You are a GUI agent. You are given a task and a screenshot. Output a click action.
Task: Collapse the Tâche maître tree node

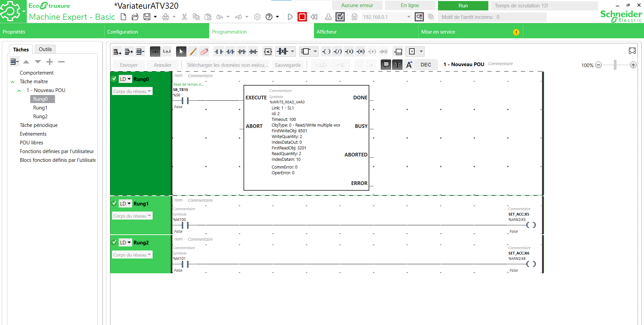tap(12, 82)
